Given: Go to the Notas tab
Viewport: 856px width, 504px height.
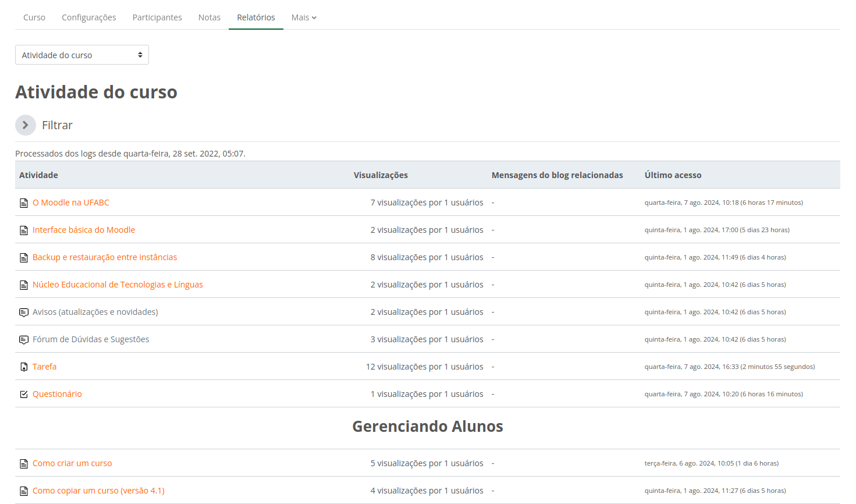Looking at the screenshot, I should [209, 17].
